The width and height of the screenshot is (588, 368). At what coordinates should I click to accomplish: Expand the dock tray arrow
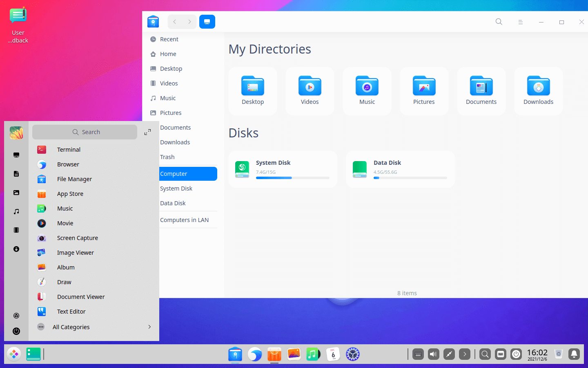(465, 354)
